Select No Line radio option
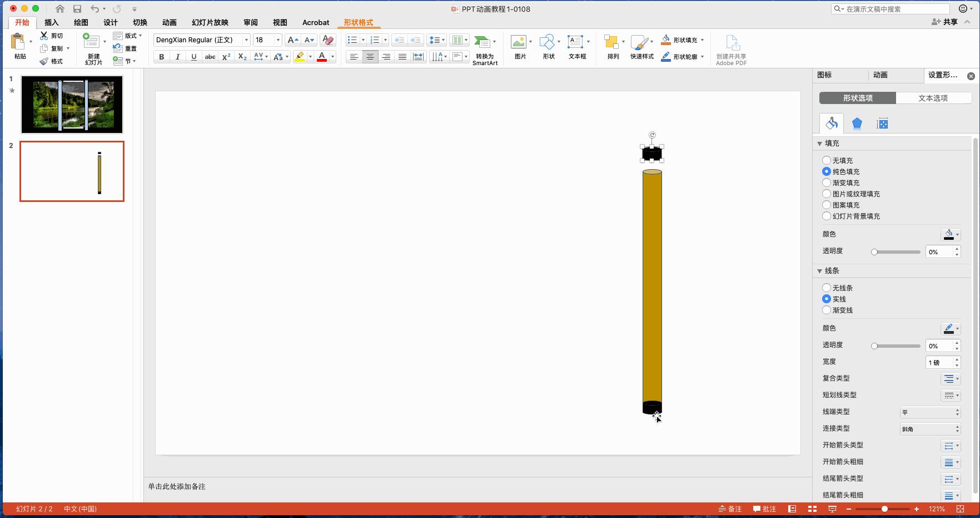The height and width of the screenshot is (518, 980). pos(827,288)
